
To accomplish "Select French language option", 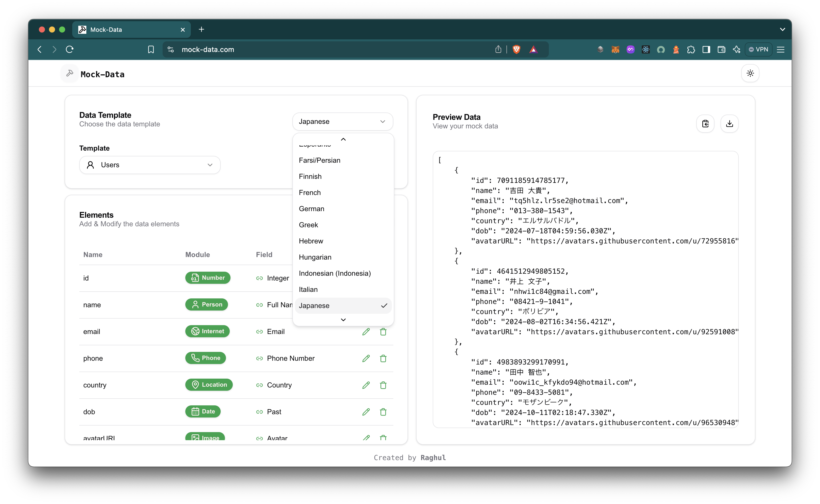I will pyautogui.click(x=343, y=193).
